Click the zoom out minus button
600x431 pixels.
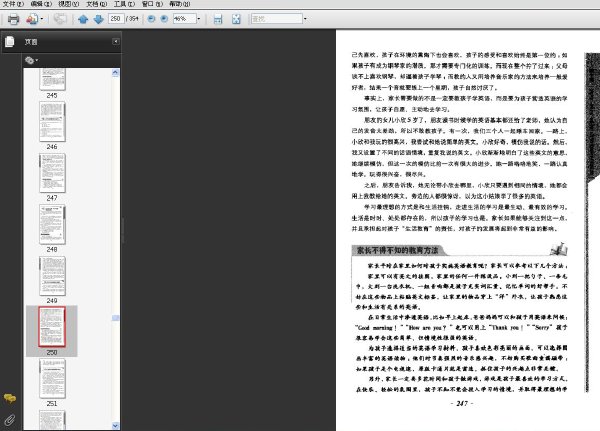152,18
